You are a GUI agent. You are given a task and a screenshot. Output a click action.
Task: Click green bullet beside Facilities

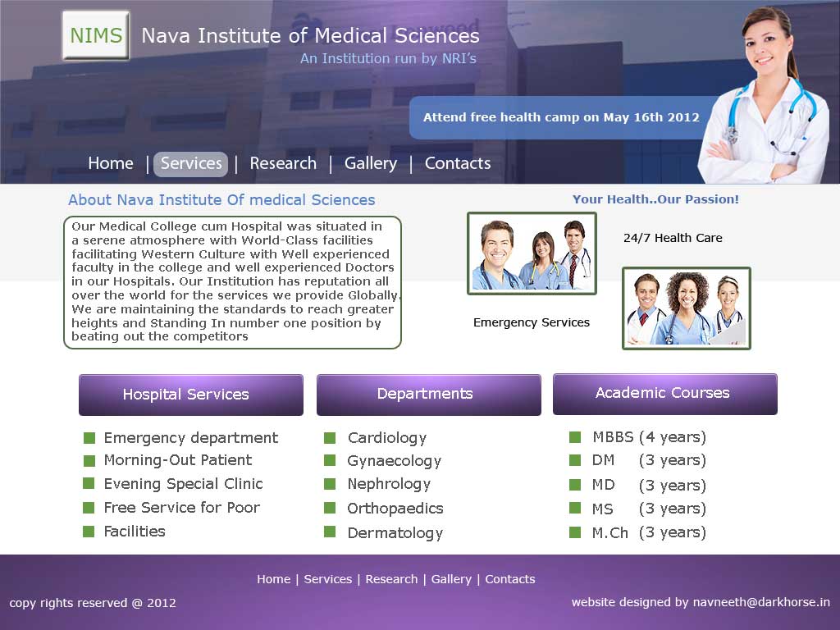[89, 532]
